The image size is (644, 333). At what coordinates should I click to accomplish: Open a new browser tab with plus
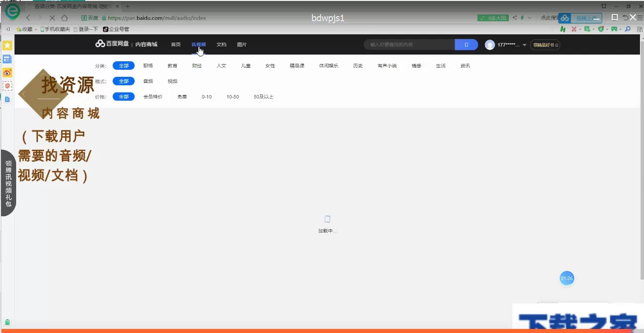click(x=128, y=6)
